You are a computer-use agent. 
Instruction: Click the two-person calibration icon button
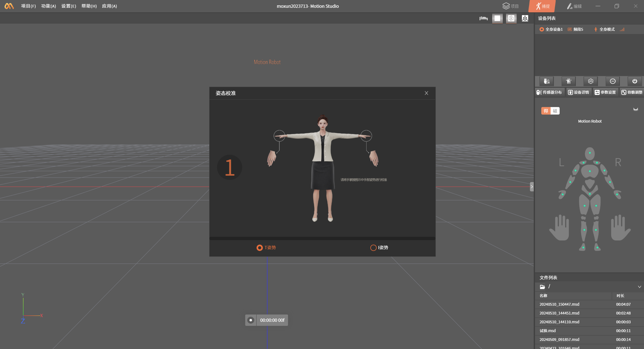coord(568,81)
